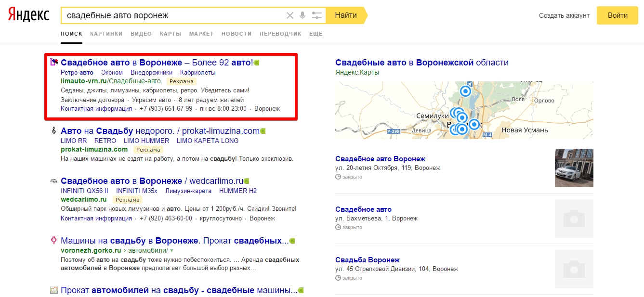
Task: Click the prokat-limuzina.com green URL
Action: pyautogui.click(x=94, y=150)
